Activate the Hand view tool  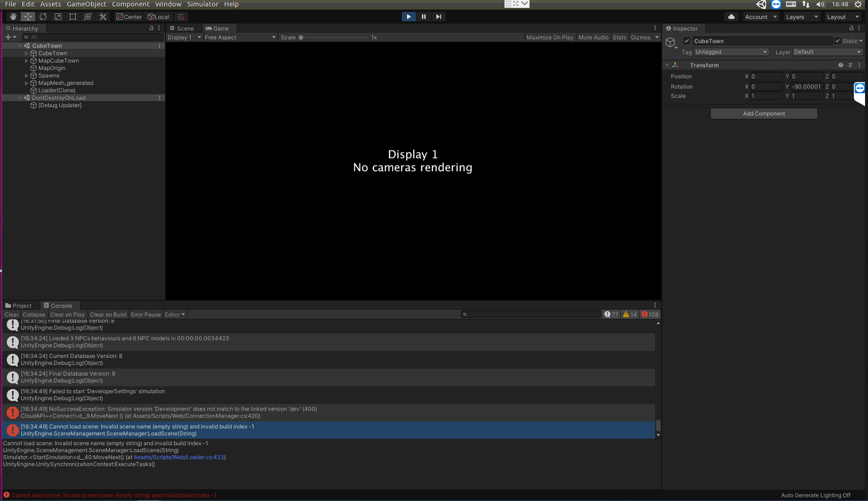13,16
